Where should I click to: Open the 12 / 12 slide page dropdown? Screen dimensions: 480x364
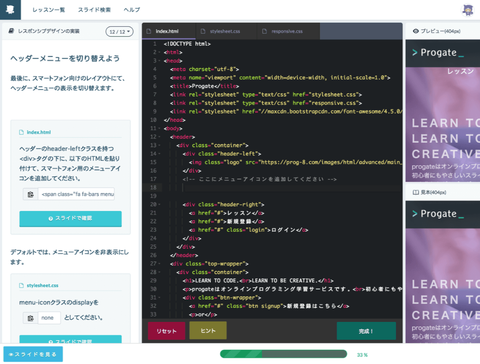click(119, 32)
